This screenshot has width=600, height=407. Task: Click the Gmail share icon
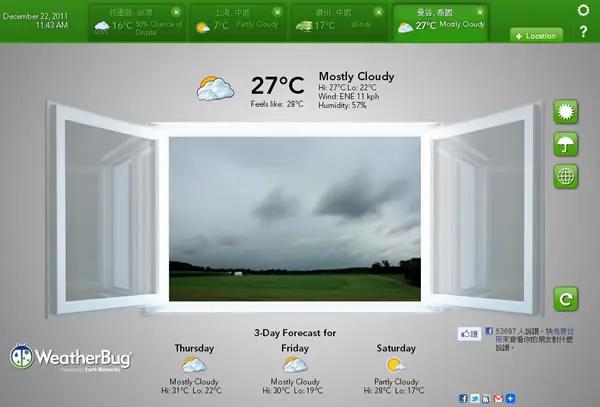pos(498,399)
